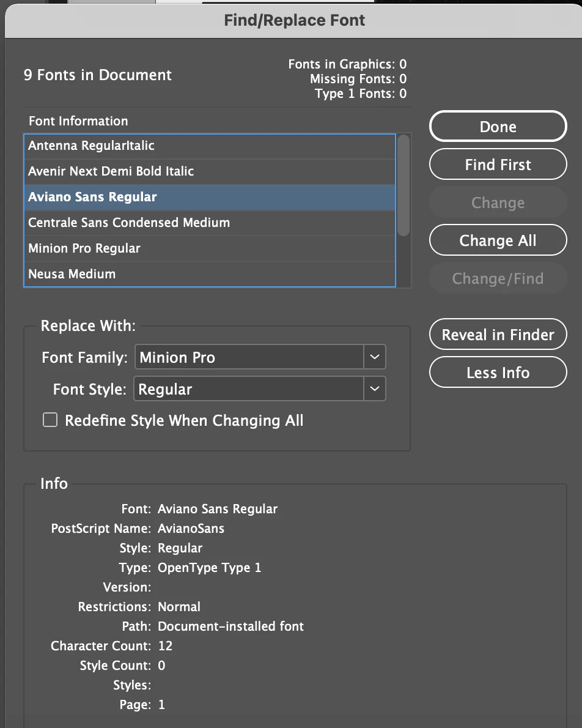
Task: Click the Character Count value 12
Action: [x=165, y=645]
